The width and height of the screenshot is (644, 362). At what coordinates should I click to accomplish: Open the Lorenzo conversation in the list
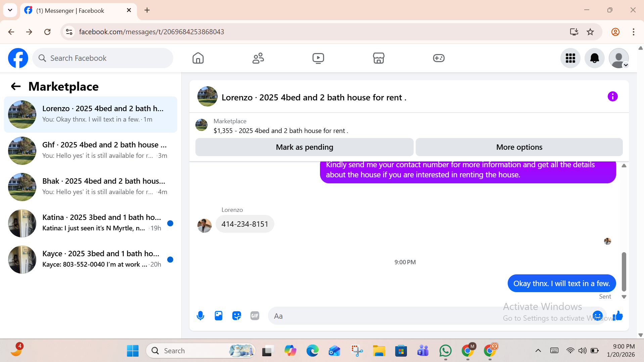(x=91, y=115)
